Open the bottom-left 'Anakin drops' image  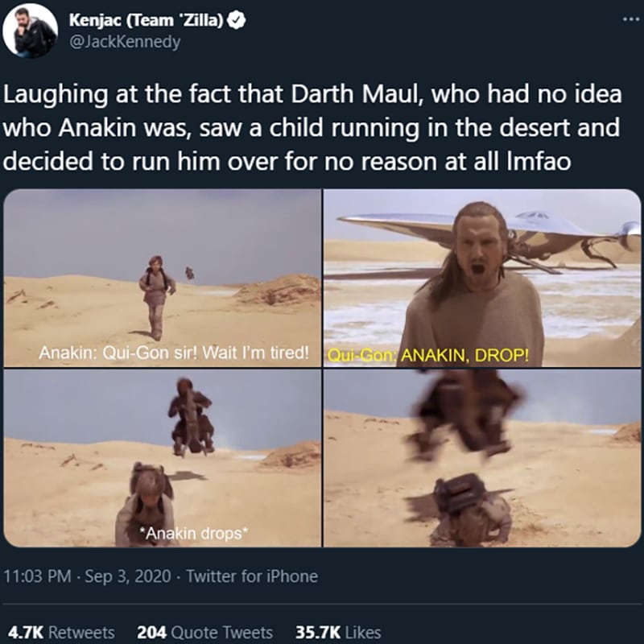[163, 458]
